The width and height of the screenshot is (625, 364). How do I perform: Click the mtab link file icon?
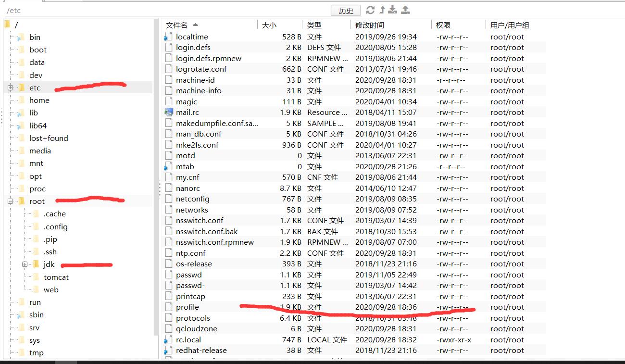tap(168, 166)
